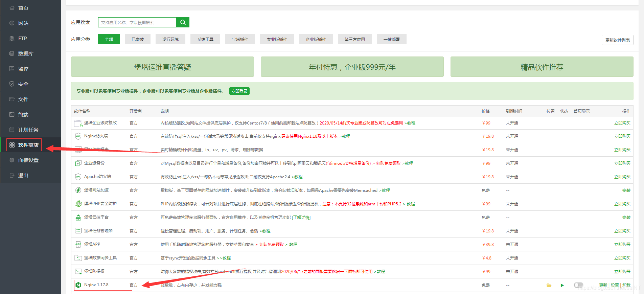Open the 堡塔运维直播答疑 banner

pos(162,67)
